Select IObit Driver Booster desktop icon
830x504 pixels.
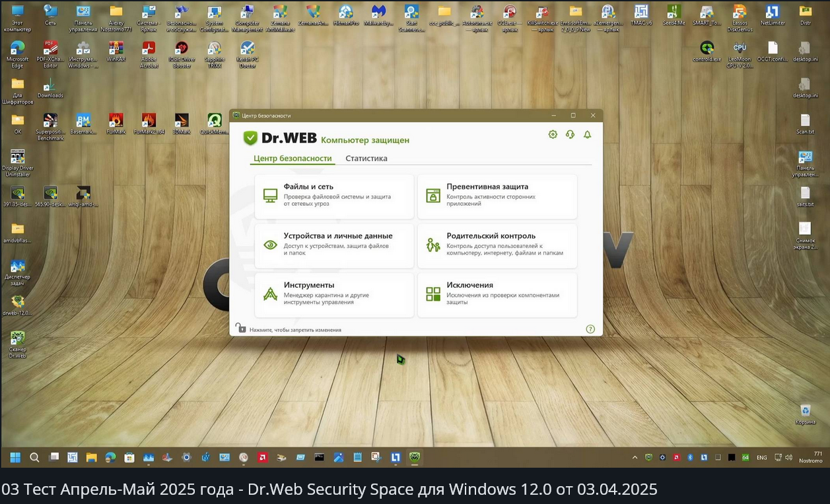coord(182,55)
